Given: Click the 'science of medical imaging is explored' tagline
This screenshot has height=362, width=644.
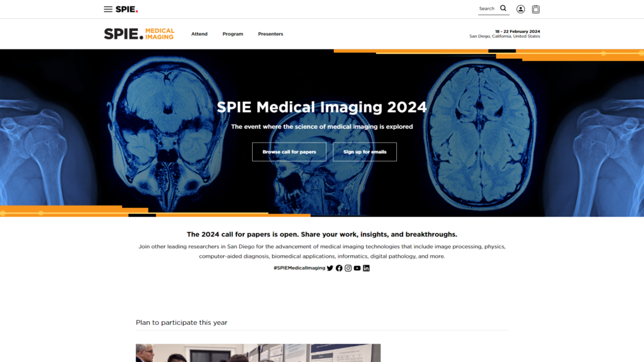Looking at the screenshot, I should point(322,127).
